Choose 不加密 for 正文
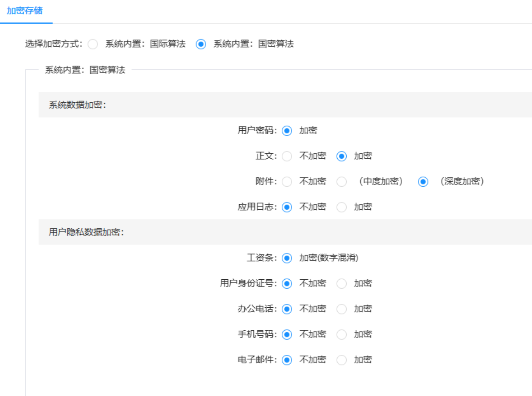Screen dimensions: 532x396 click(287, 156)
